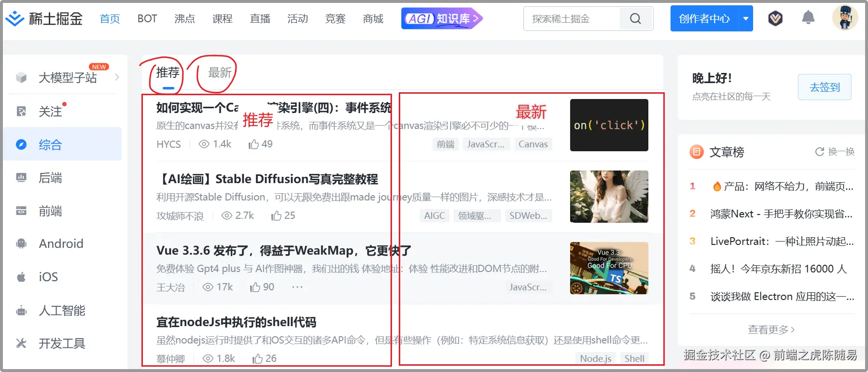Click the AGI 知识库 banner button
The image size is (868, 372).
[x=442, y=18]
